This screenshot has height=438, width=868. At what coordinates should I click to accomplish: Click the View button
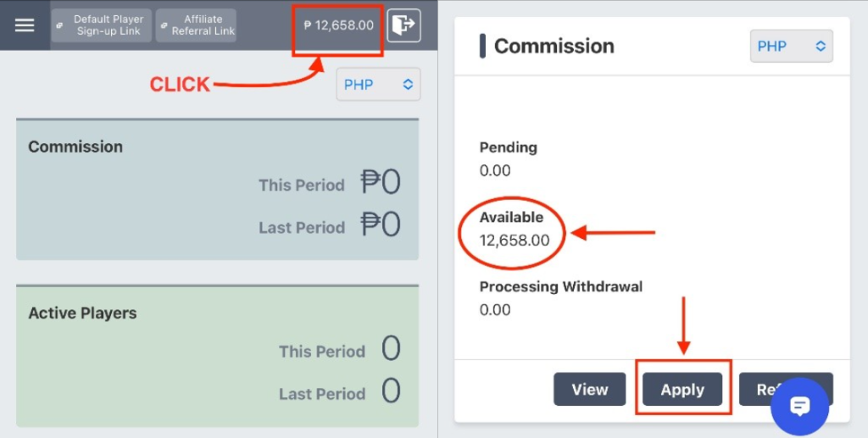[590, 390]
